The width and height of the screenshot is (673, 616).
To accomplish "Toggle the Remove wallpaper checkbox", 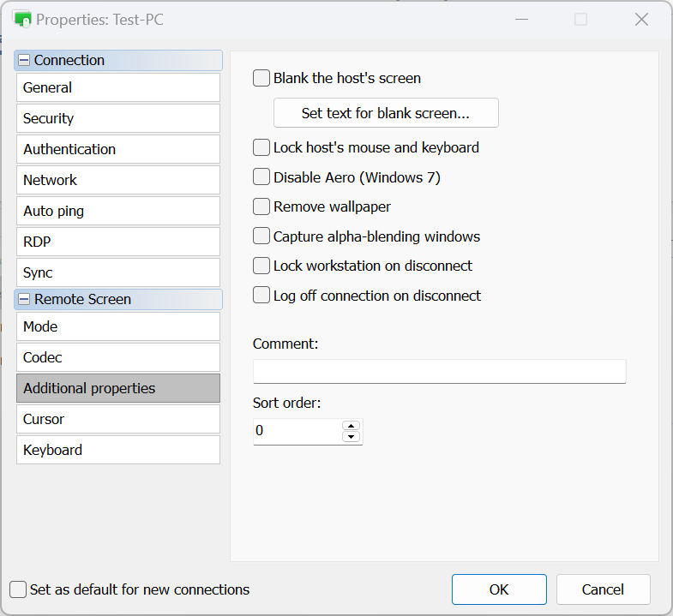I will (261, 207).
